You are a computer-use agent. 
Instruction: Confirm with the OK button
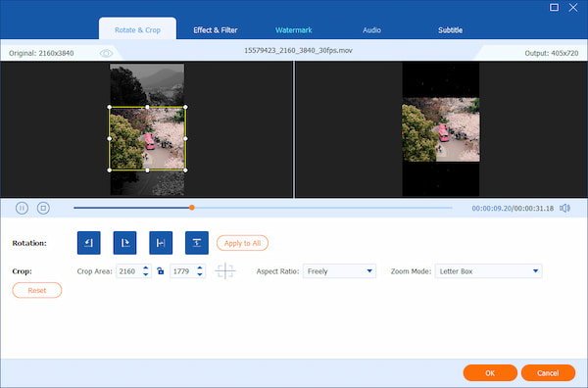click(490, 372)
